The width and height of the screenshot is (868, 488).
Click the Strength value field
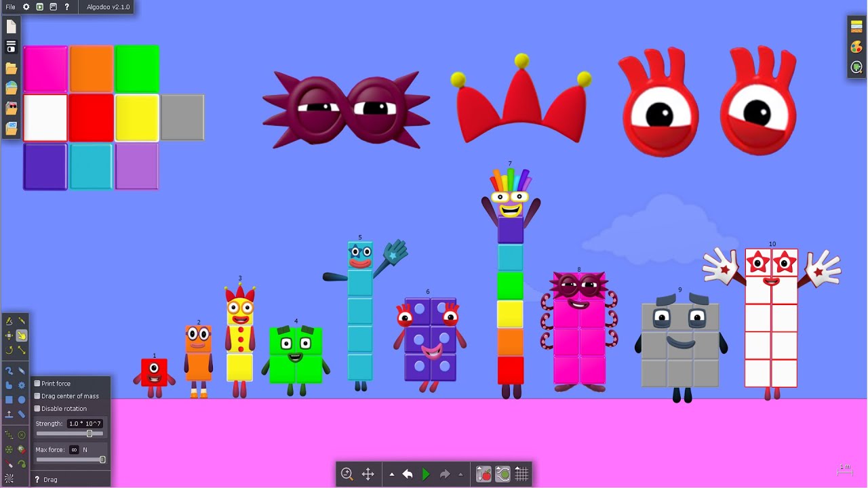[85, 424]
